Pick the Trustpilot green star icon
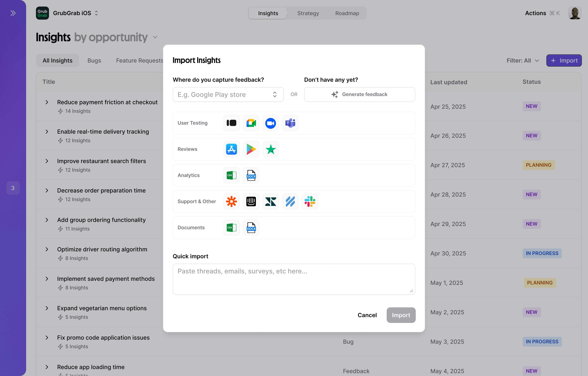The width and height of the screenshot is (588, 376). pyautogui.click(x=271, y=149)
